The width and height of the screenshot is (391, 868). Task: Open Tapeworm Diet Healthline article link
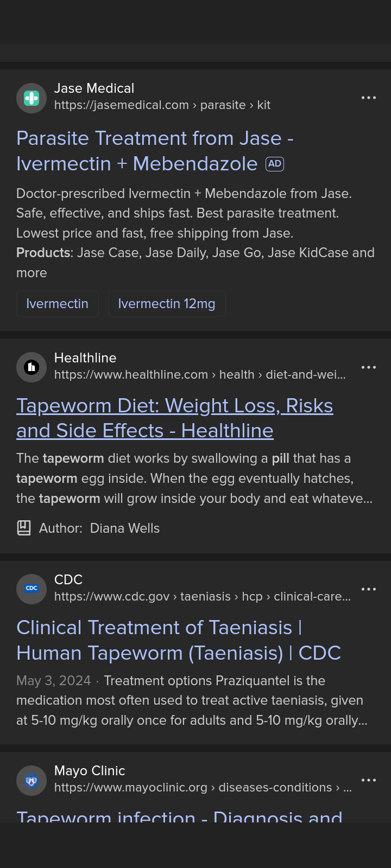coord(175,418)
